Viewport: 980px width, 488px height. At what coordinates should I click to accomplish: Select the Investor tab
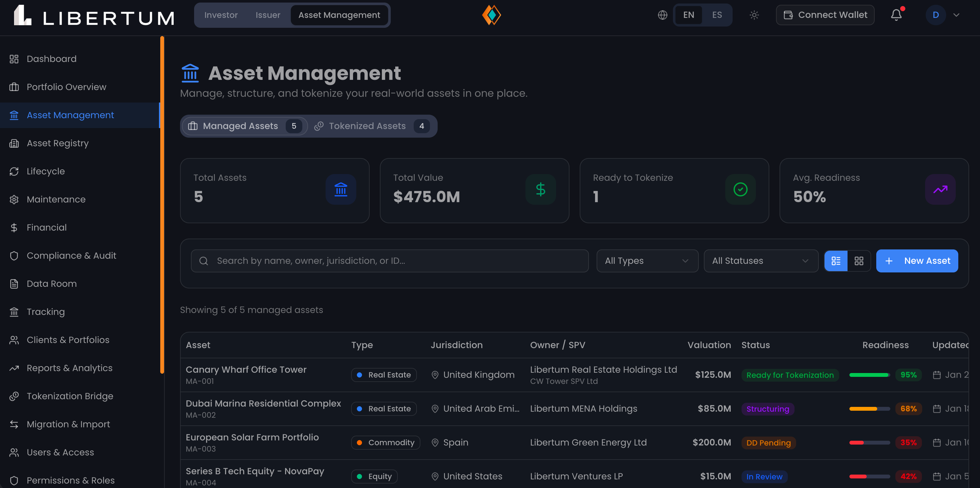tap(221, 15)
